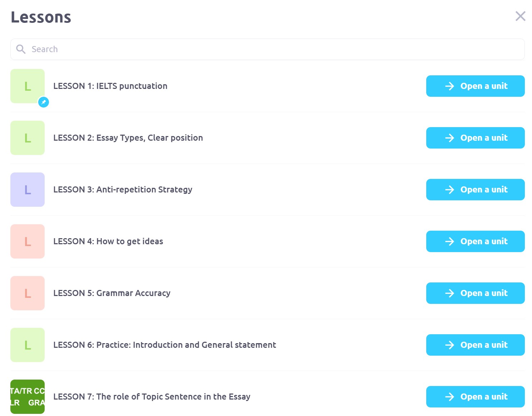
Task: Select the green L icon for Lesson 1
Action: pos(28,86)
